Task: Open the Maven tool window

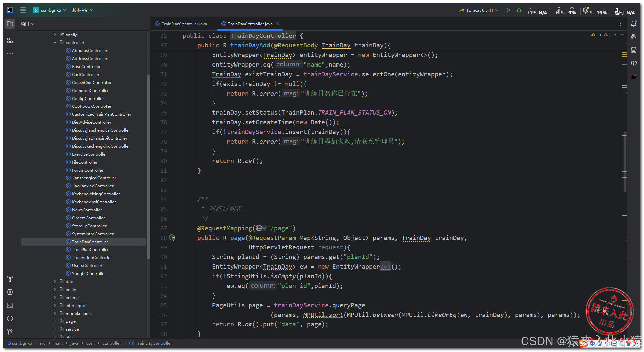Action: (634, 63)
